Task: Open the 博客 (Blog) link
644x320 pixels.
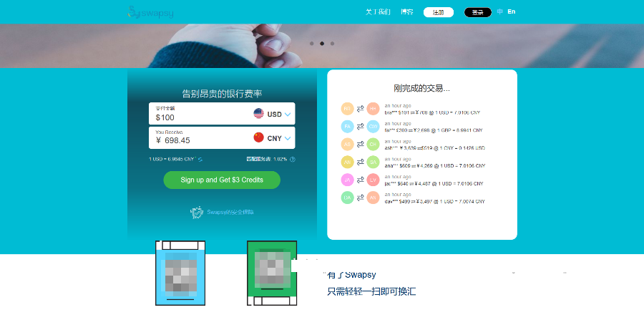Action: click(407, 12)
